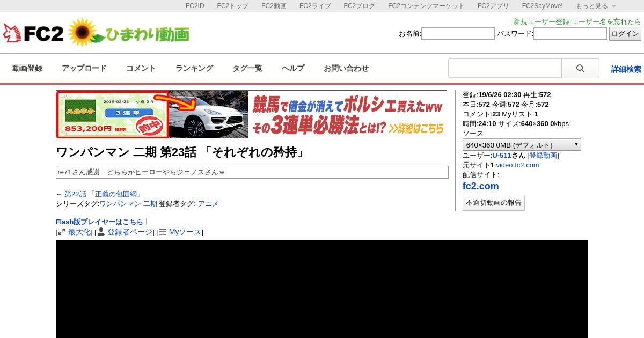
Task: Select ランキング in navigation
Action: (194, 68)
